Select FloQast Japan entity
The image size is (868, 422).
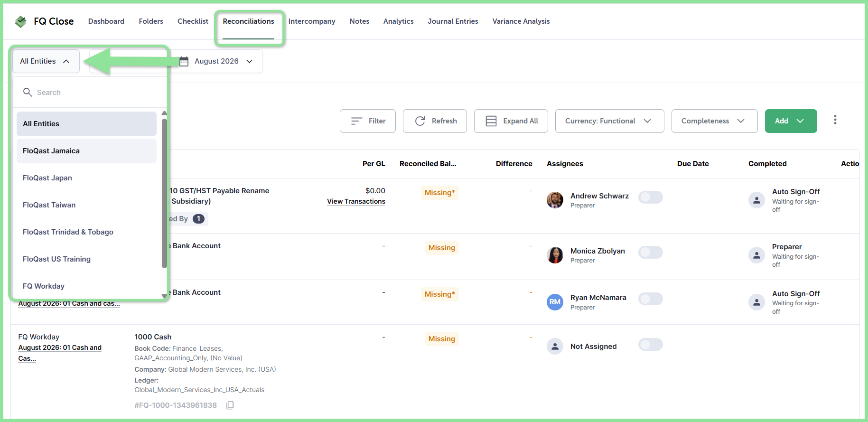click(86, 178)
